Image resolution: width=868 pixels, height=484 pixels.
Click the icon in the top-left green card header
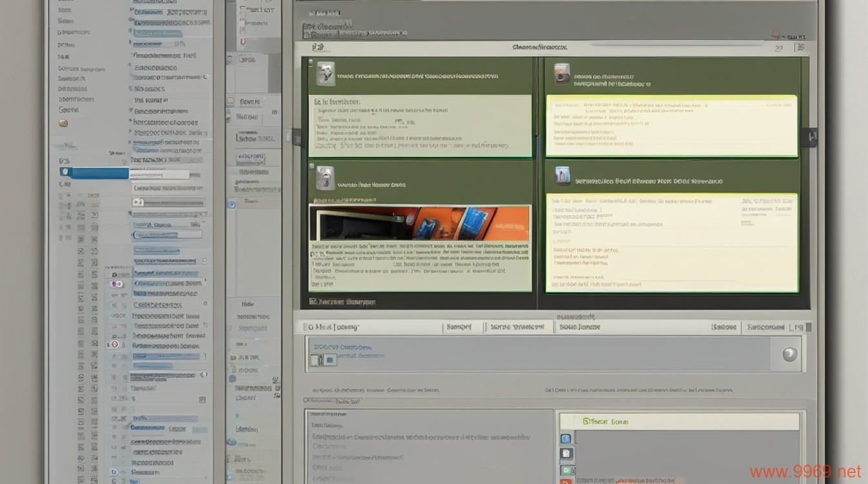click(325, 74)
